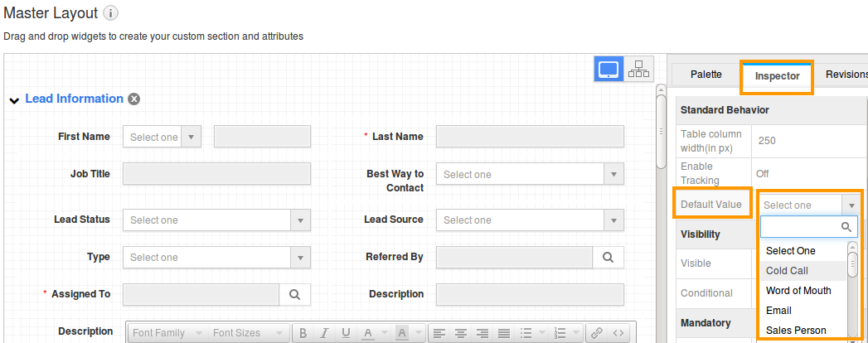Toggle underline in the Description editor
This screenshot has width=868, height=343.
(347, 333)
